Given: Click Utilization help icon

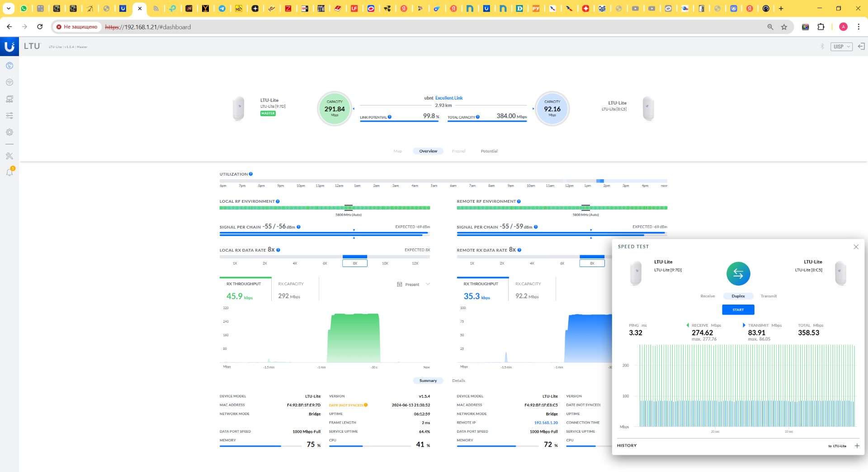Looking at the screenshot, I should [251, 174].
